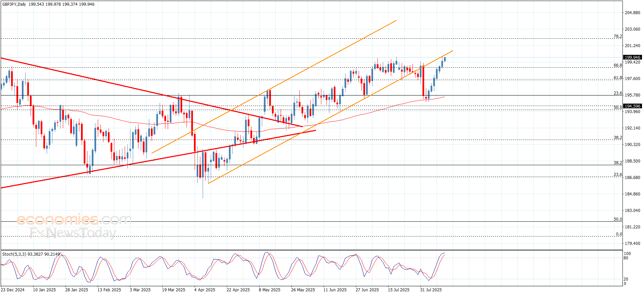Click the 23 Dec 2024 date label

coord(12,290)
